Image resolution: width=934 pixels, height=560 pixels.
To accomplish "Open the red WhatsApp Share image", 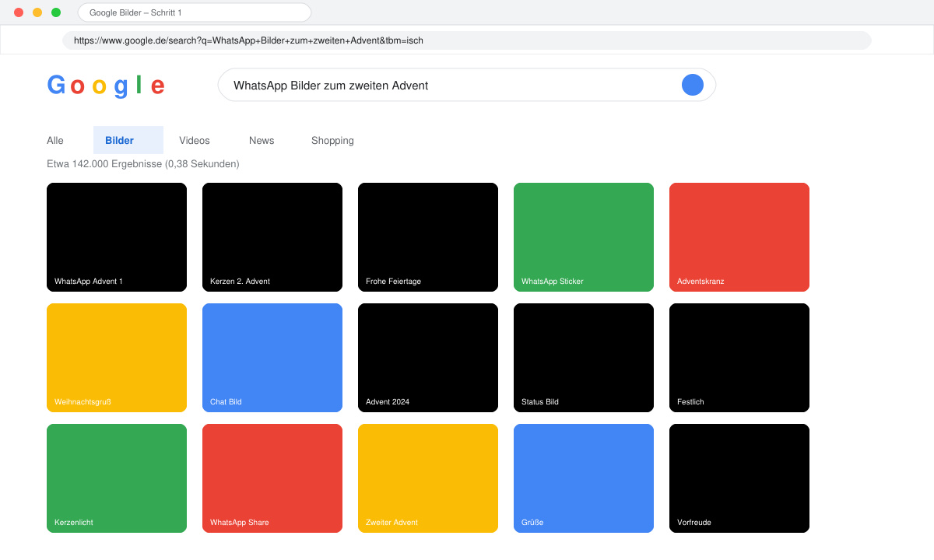I will (272, 478).
